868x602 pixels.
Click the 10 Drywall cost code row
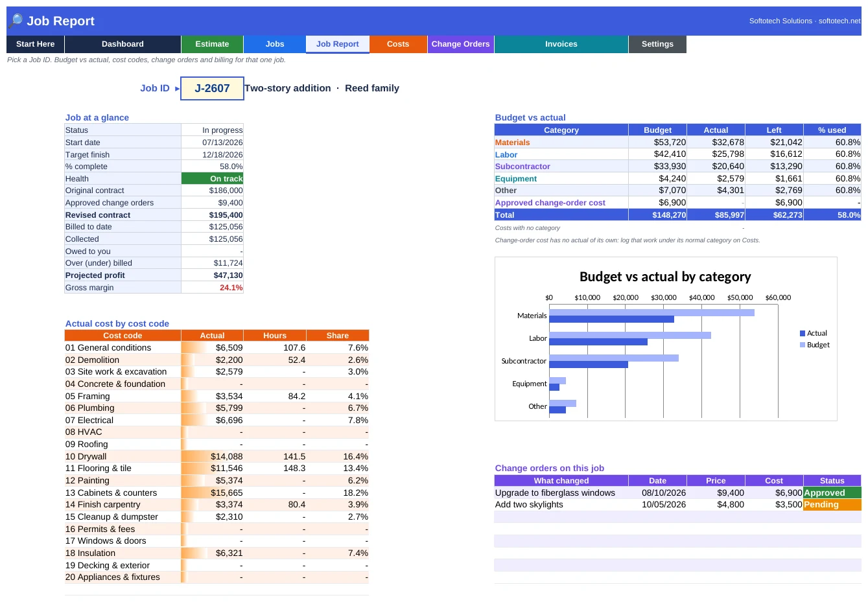coord(217,457)
